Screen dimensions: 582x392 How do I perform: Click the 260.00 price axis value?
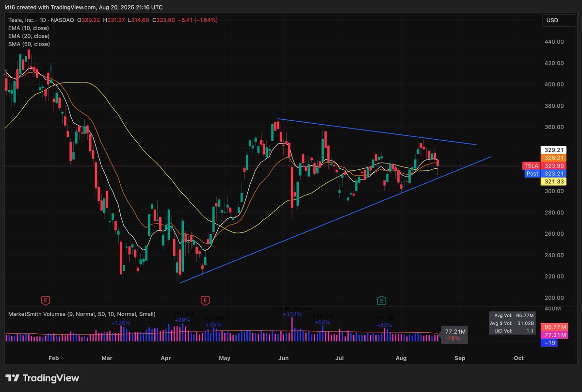553,234
